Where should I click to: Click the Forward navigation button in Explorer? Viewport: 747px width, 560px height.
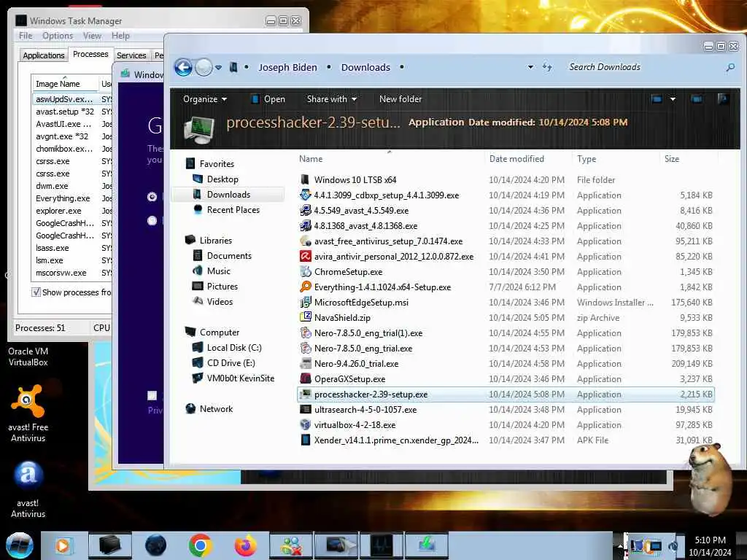[204, 68]
